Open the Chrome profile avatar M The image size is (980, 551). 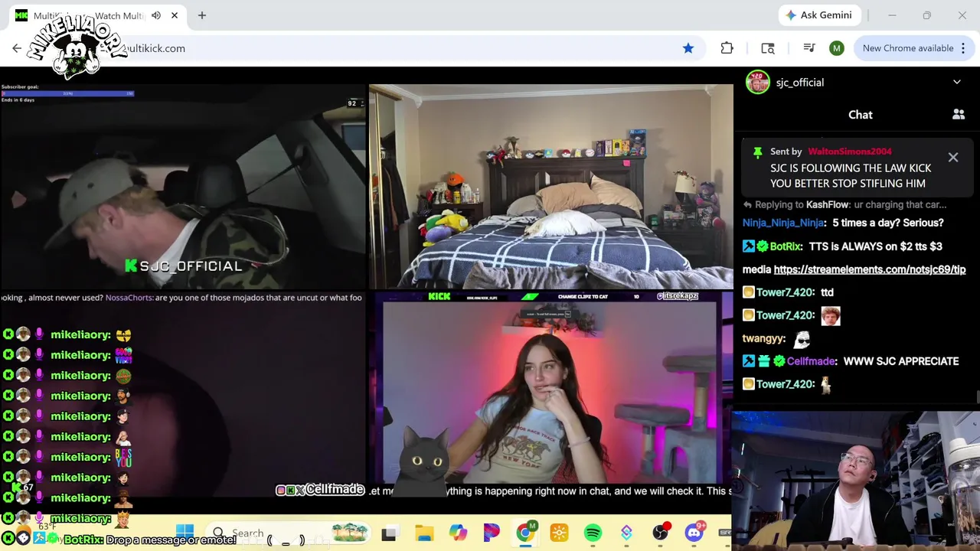(836, 48)
